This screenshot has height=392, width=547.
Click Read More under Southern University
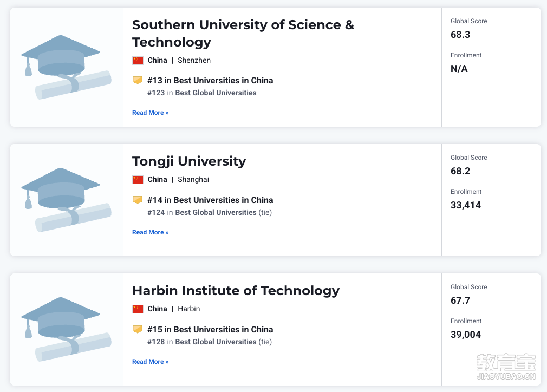(x=151, y=113)
